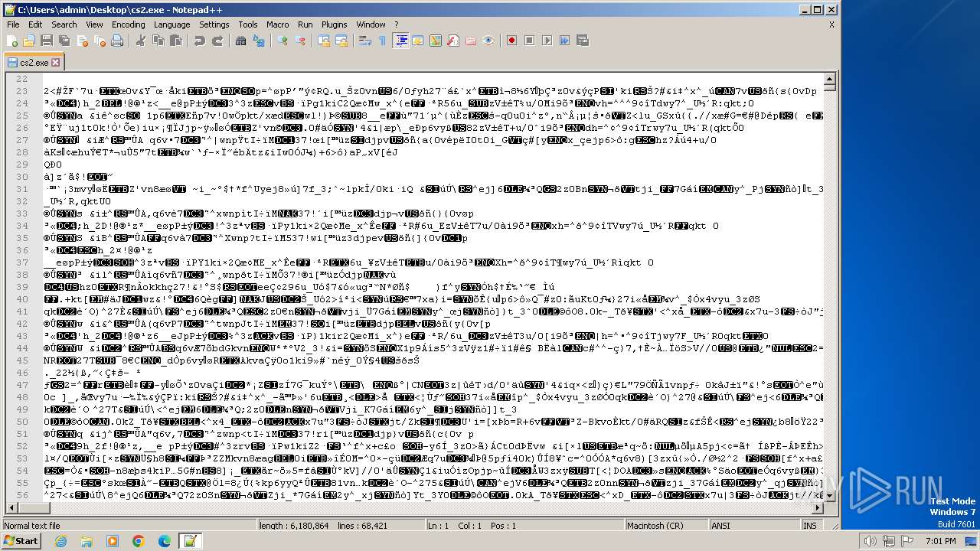Open the Search menu

click(64, 24)
